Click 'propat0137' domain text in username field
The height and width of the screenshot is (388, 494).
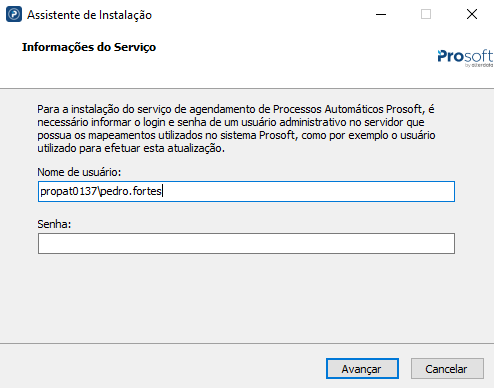point(68,191)
